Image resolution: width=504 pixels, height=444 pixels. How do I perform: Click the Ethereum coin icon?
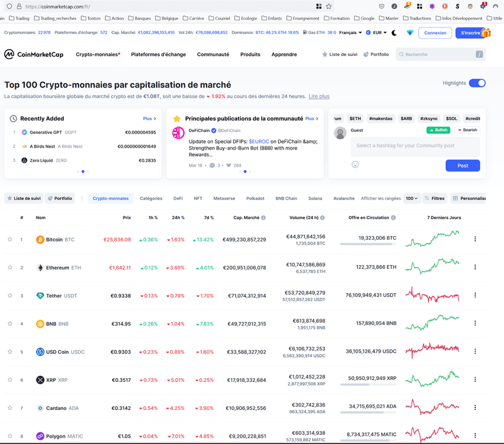click(x=40, y=268)
